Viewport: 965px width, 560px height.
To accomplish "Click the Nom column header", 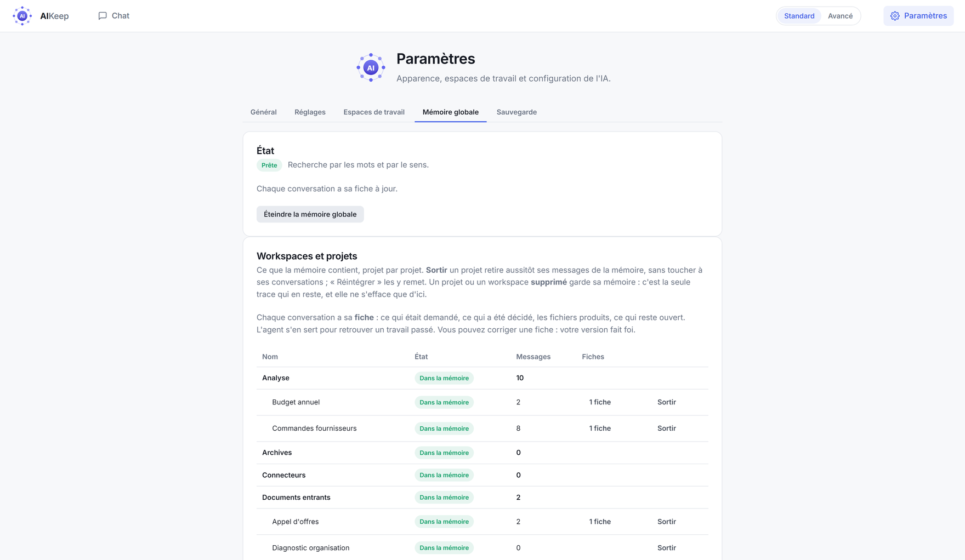I will tap(270, 357).
